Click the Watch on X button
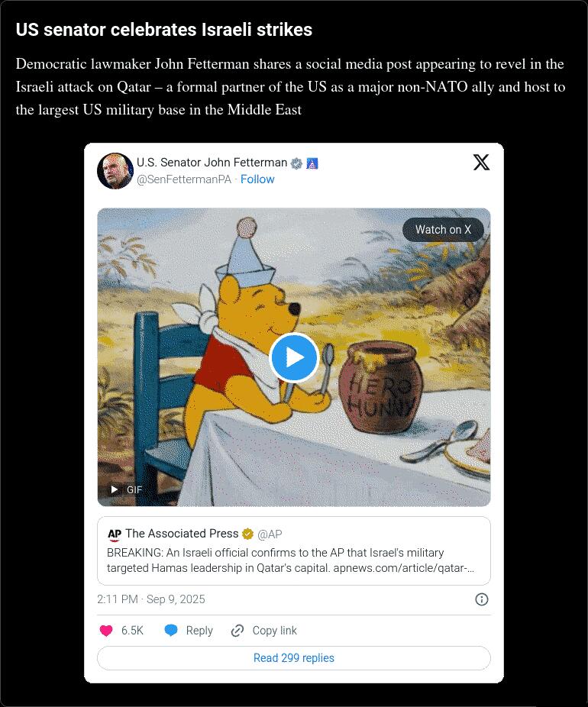This screenshot has height=707, width=588. (x=443, y=230)
